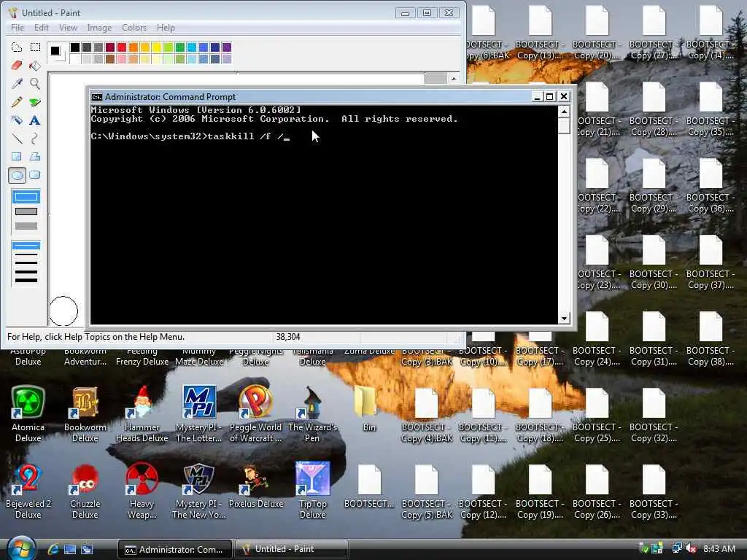Click inside the Command Prompt text area
The height and width of the screenshot is (560, 747).
click(x=324, y=215)
